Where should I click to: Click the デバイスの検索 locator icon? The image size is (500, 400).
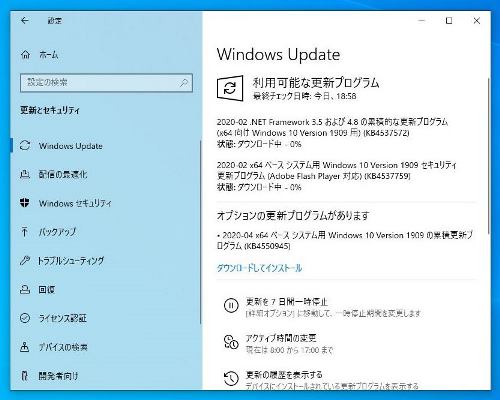click(25, 347)
